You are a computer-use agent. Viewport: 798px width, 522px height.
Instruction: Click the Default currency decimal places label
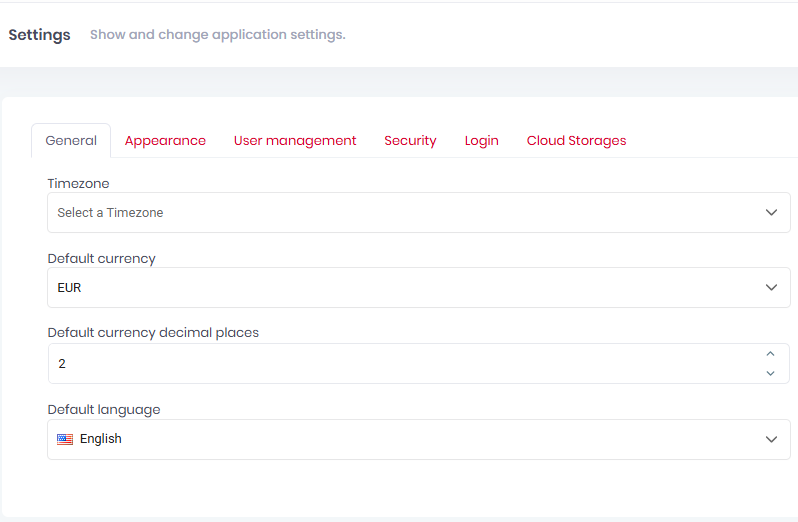click(x=153, y=332)
